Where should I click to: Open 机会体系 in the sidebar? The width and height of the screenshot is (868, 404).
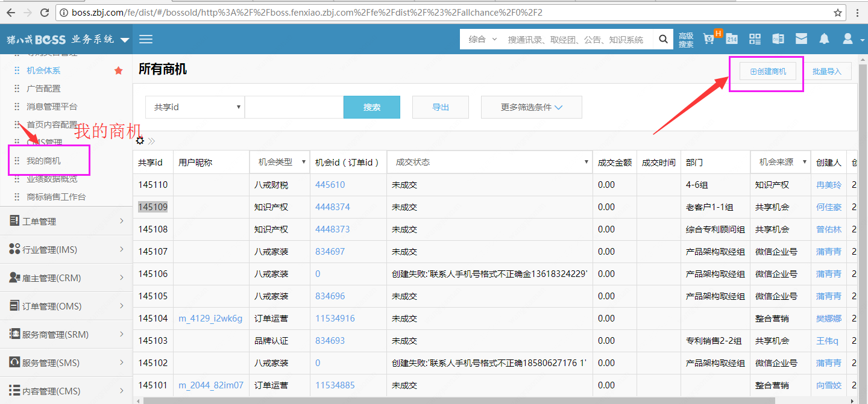tap(43, 70)
